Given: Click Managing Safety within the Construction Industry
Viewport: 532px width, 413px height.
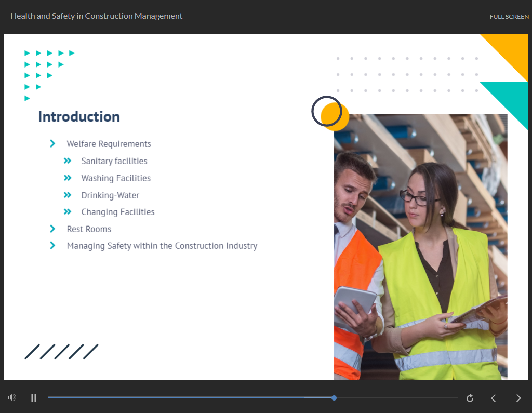Looking at the screenshot, I should point(162,246).
